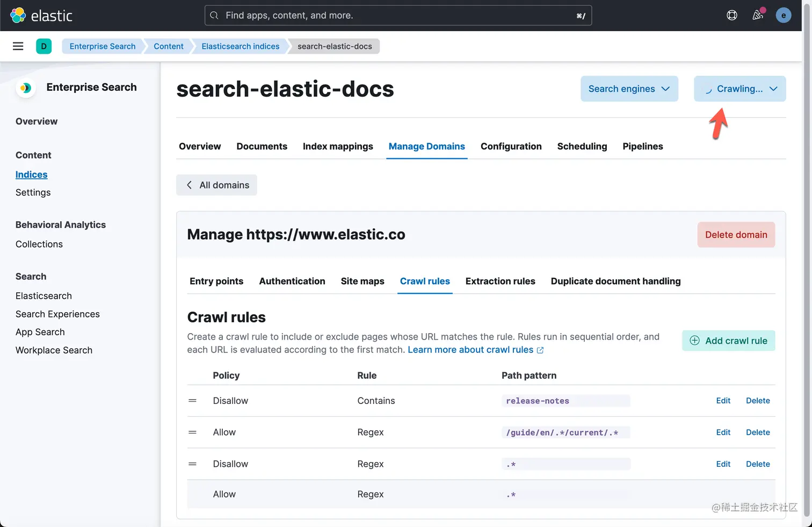Viewport: 812px width, 527px height.
Task: Click the release-notes path pattern
Action: click(x=566, y=401)
